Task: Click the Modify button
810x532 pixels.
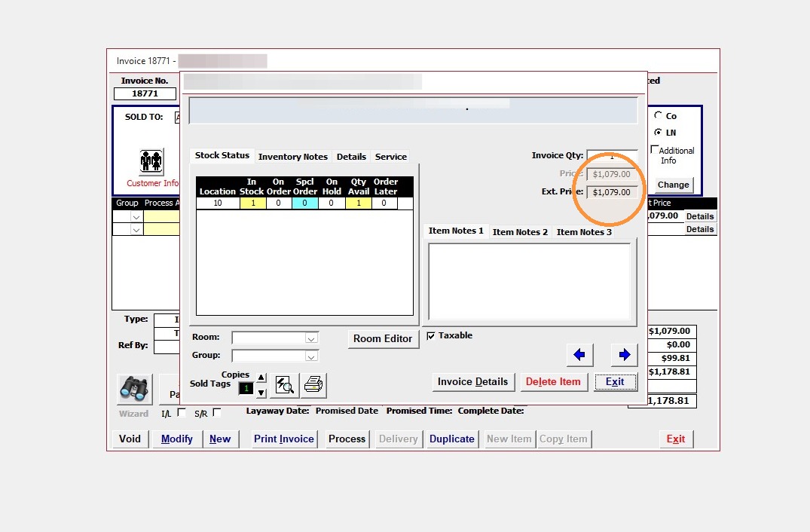Action: click(176, 439)
